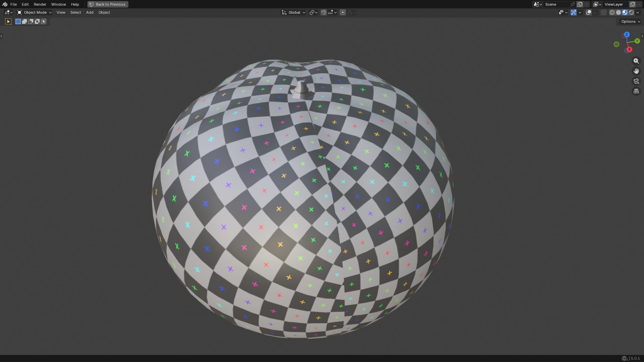Open the viewport Object menu
Viewport: 644px width, 362px height.
click(104, 12)
